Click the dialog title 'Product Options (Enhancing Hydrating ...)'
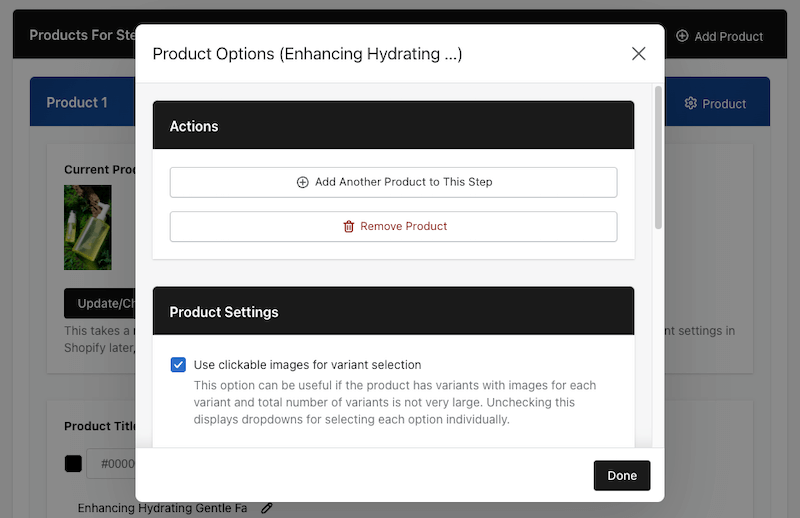This screenshot has height=518, width=800. coord(307,54)
